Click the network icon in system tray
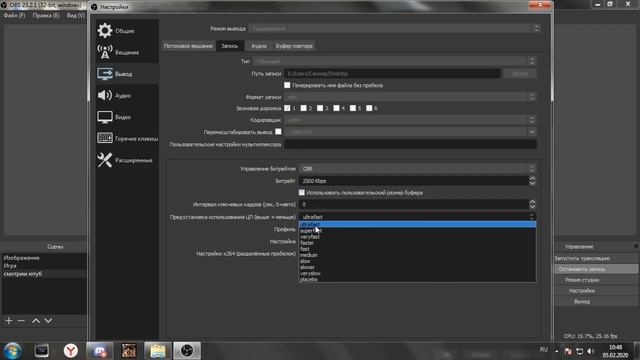Image resolution: width=640 pixels, height=360 pixels. (579, 351)
